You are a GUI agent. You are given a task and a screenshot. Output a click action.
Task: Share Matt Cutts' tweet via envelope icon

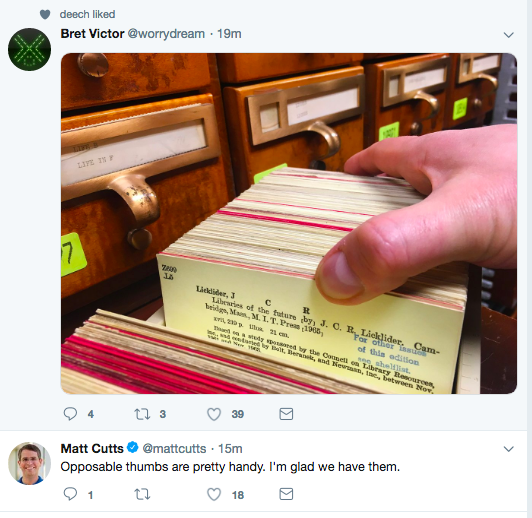tap(286, 494)
